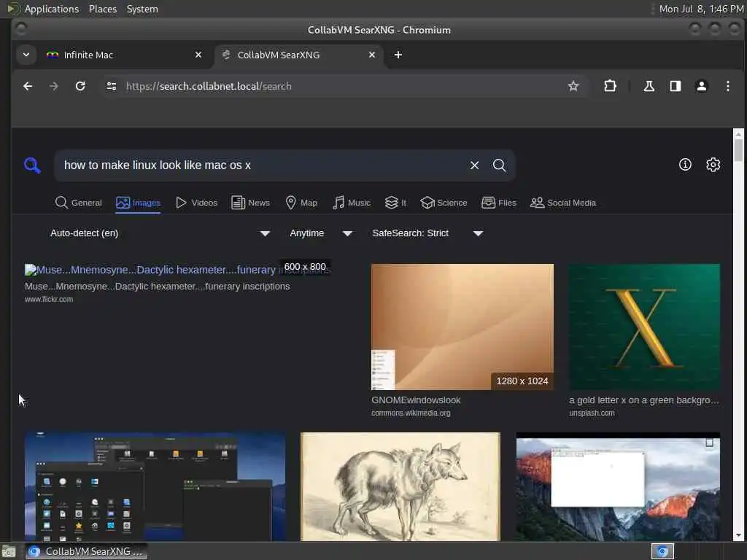This screenshot has width=747, height=560.
Task: Click the unsplash.com source text
Action: coord(592,413)
